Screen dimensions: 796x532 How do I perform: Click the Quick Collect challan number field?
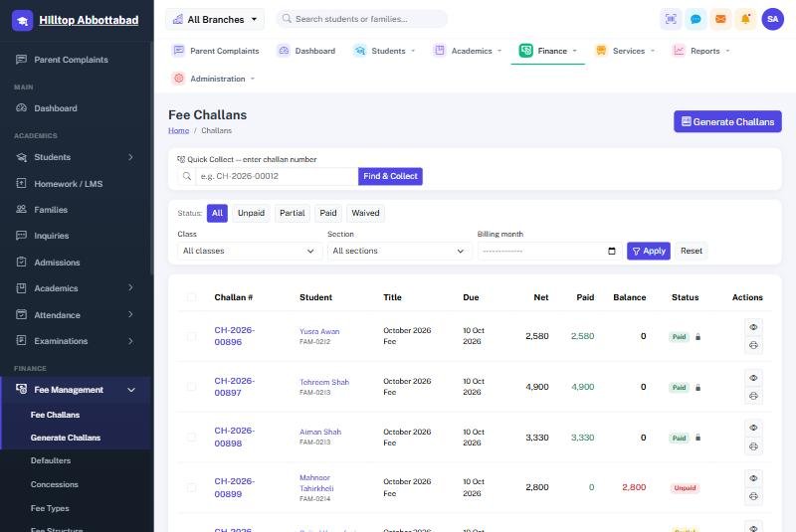click(277, 176)
